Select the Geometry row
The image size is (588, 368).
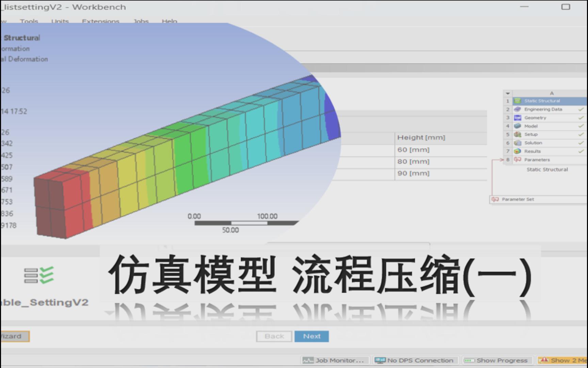pos(550,118)
